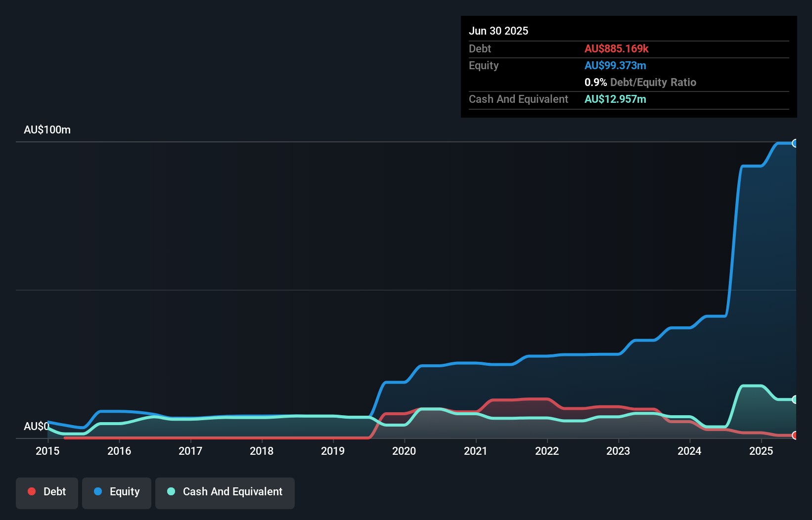Click the teal Cash legend dot
Viewport: 812px width, 520px height.
pyautogui.click(x=171, y=491)
